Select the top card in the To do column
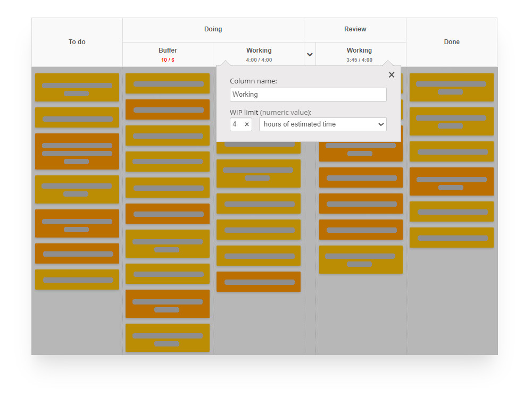 coord(77,87)
